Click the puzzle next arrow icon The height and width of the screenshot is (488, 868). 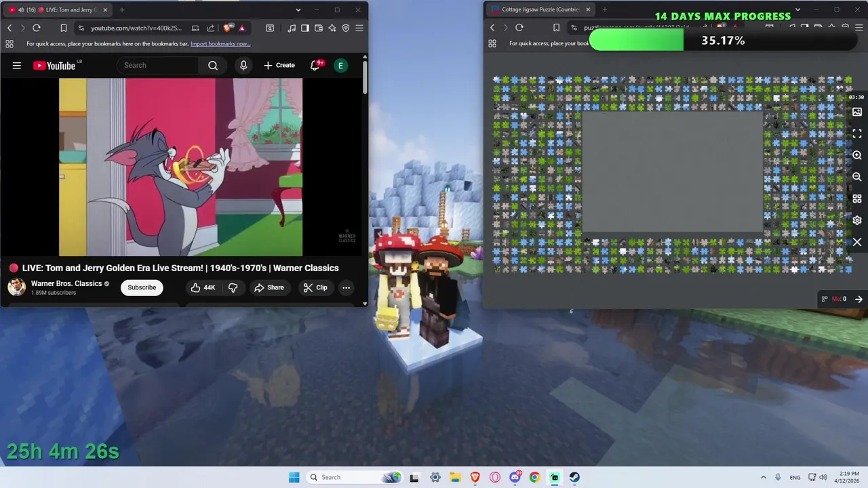click(x=859, y=299)
